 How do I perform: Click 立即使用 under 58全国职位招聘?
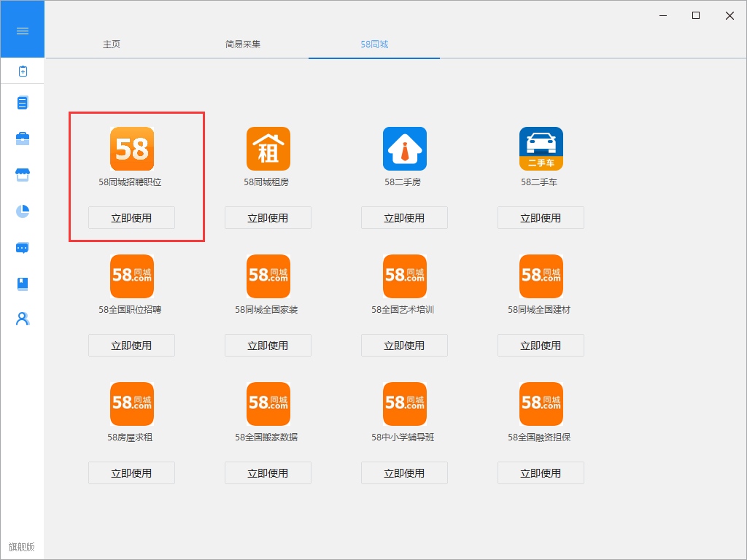click(x=131, y=345)
